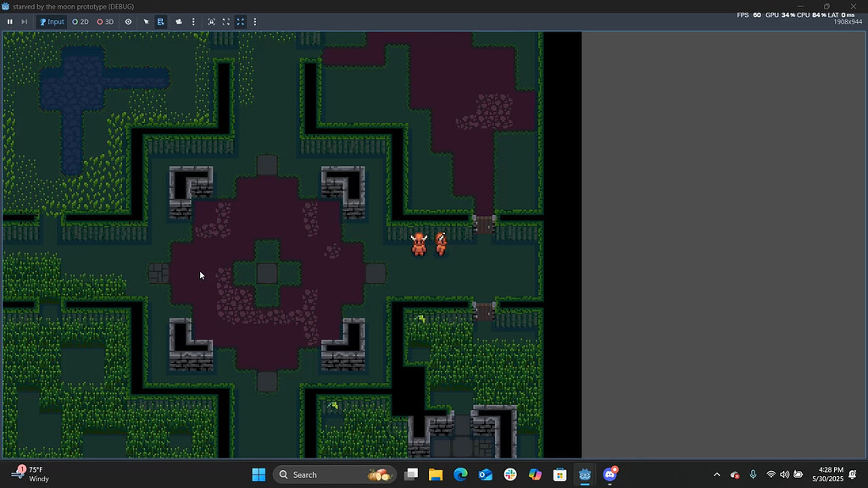The image size is (868, 488).
Task: Click the microphone tray icon
Action: point(753,474)
